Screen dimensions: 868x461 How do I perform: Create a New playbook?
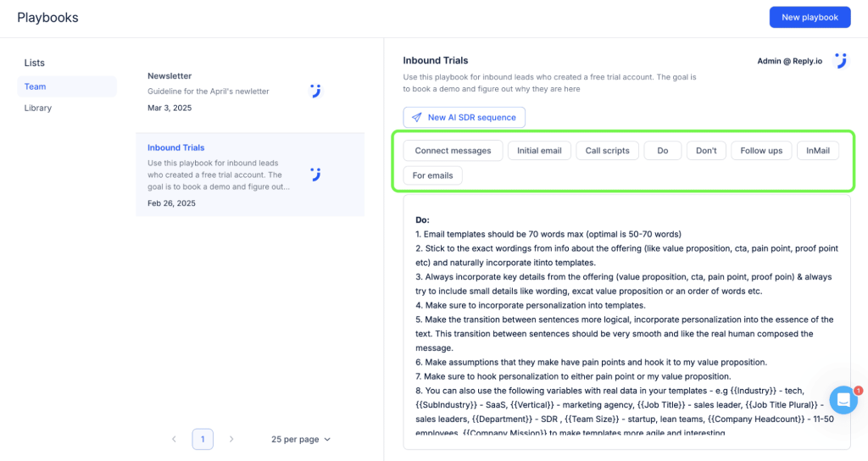click(810, 17)
